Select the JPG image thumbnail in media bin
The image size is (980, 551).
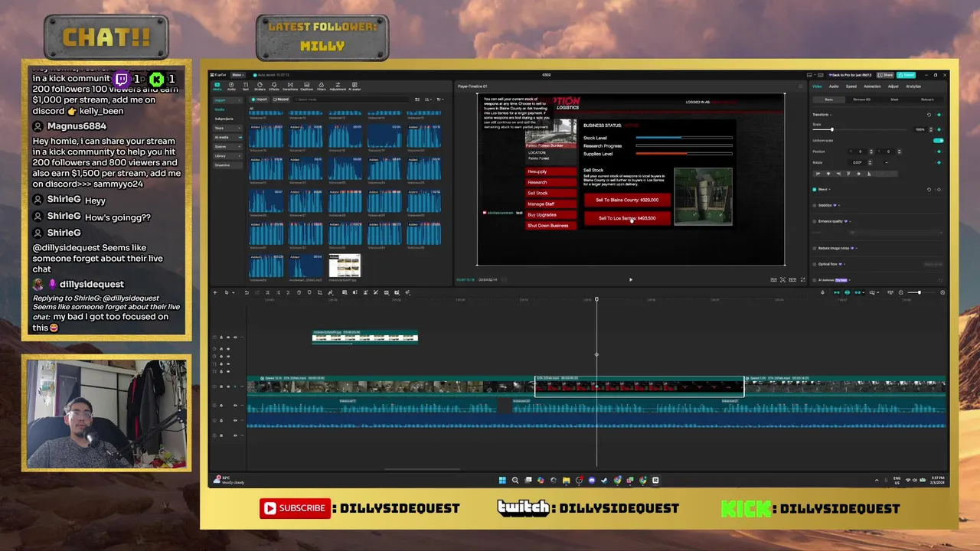pos(345,266)
